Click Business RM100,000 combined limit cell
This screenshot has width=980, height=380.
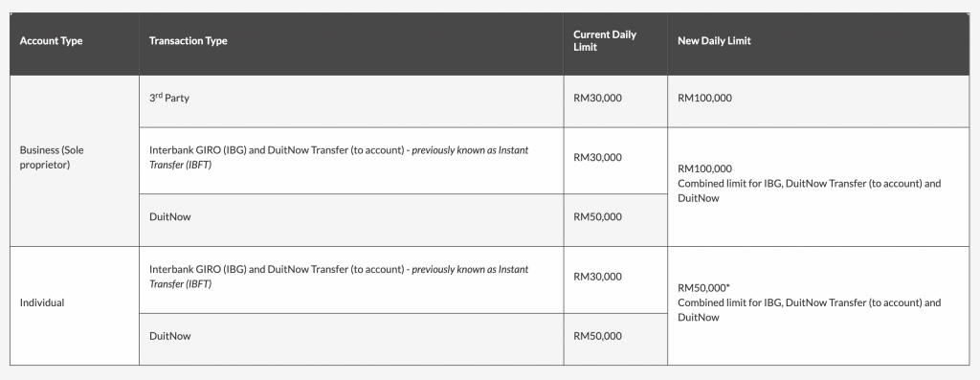[x=819, y=187]
